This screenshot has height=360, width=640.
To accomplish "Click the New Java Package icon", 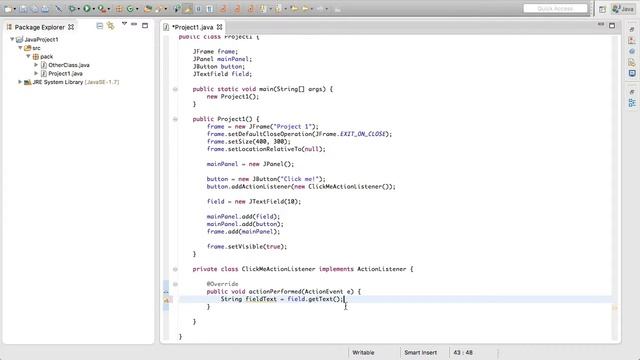I will [119, 9].
